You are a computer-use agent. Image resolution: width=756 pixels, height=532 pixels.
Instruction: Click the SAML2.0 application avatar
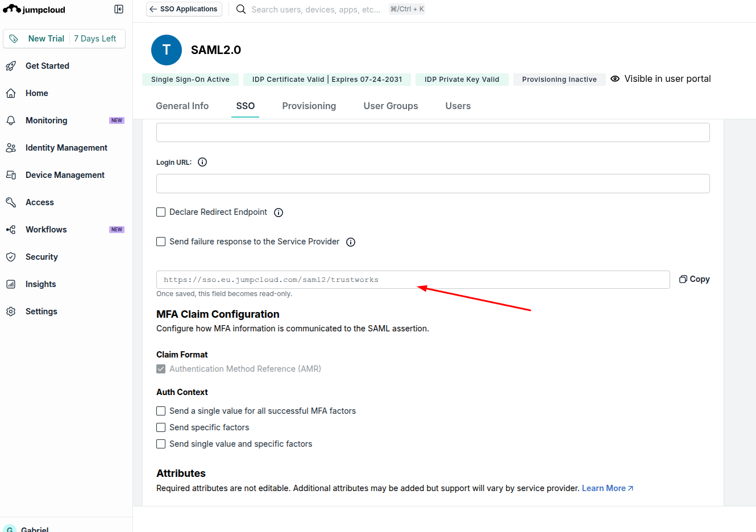pyautogui.click(x=167, y=50)
